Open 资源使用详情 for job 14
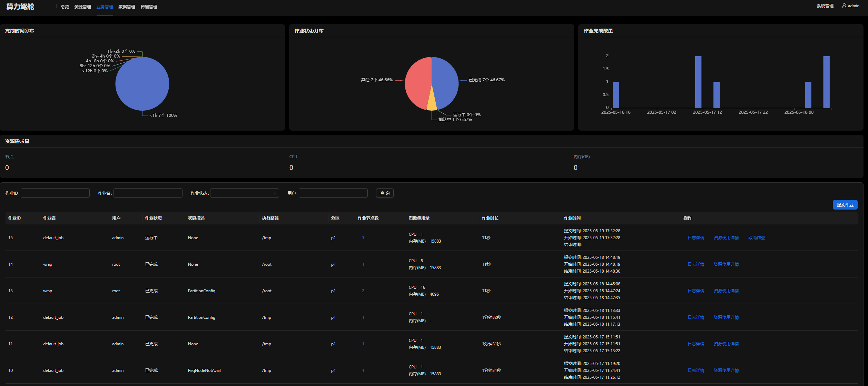 (x=726, y=264)
